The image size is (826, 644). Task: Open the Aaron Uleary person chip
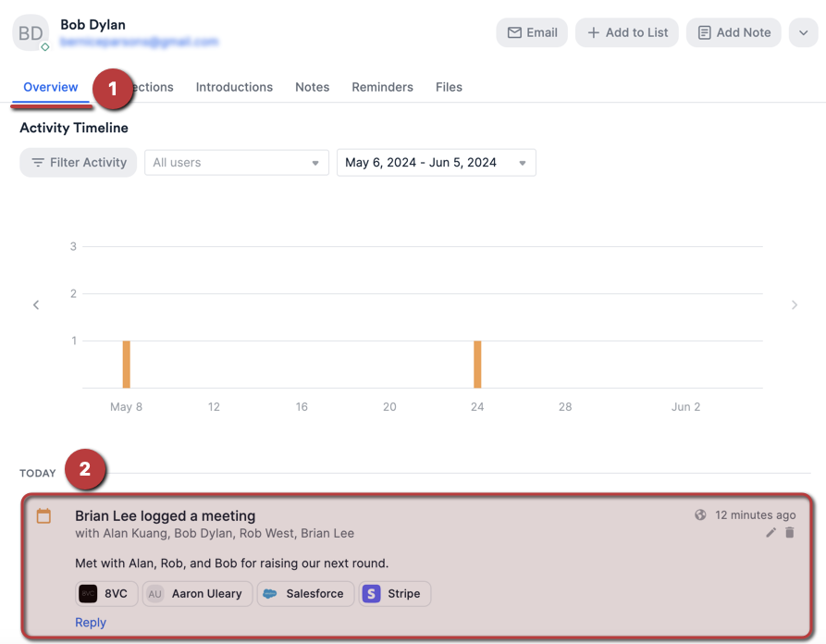tap(197, 594)
